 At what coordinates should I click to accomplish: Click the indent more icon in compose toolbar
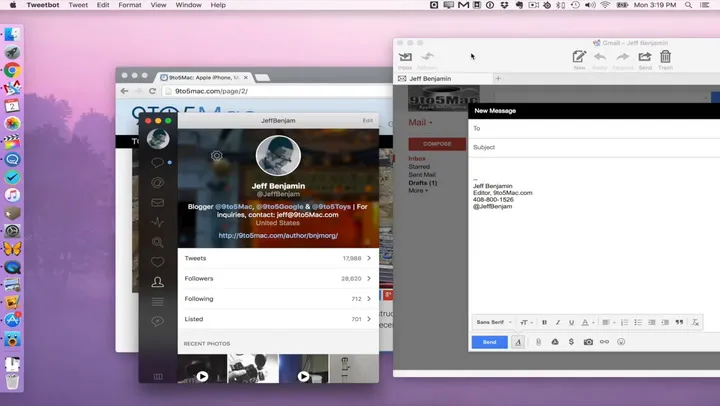665,322
